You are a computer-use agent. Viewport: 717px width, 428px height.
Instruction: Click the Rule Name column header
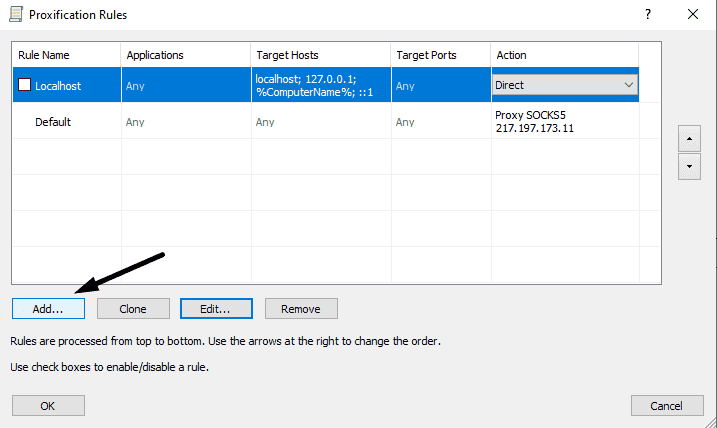[x=66, y=55]
